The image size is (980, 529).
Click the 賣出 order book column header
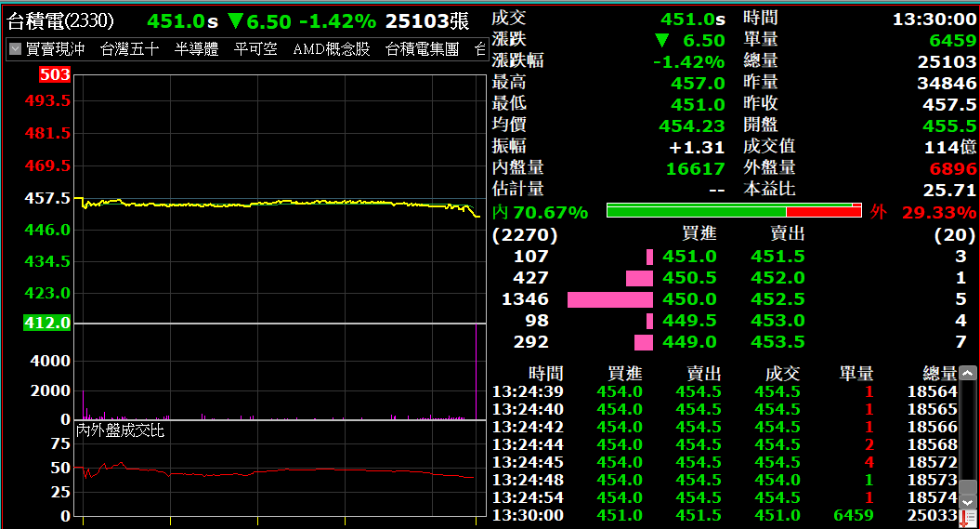[788, 234]
